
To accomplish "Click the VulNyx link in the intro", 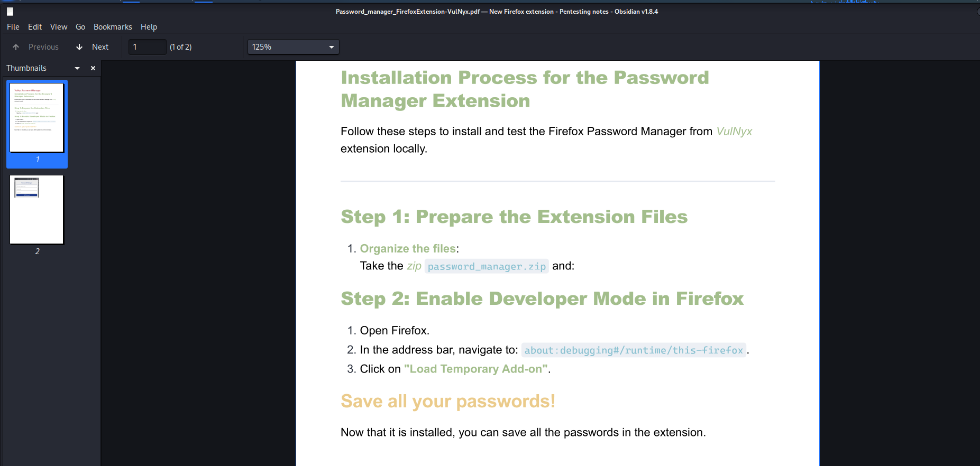I will (x=734, y=132).
